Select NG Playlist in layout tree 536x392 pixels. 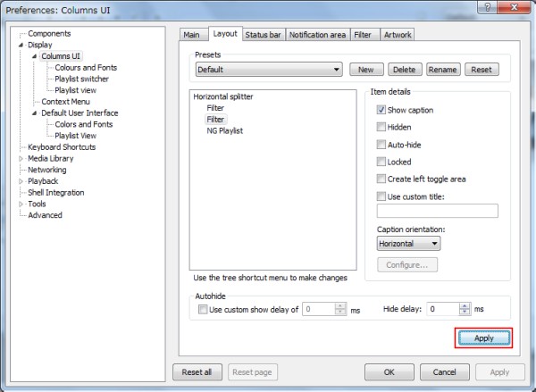(x=224, y=130)
